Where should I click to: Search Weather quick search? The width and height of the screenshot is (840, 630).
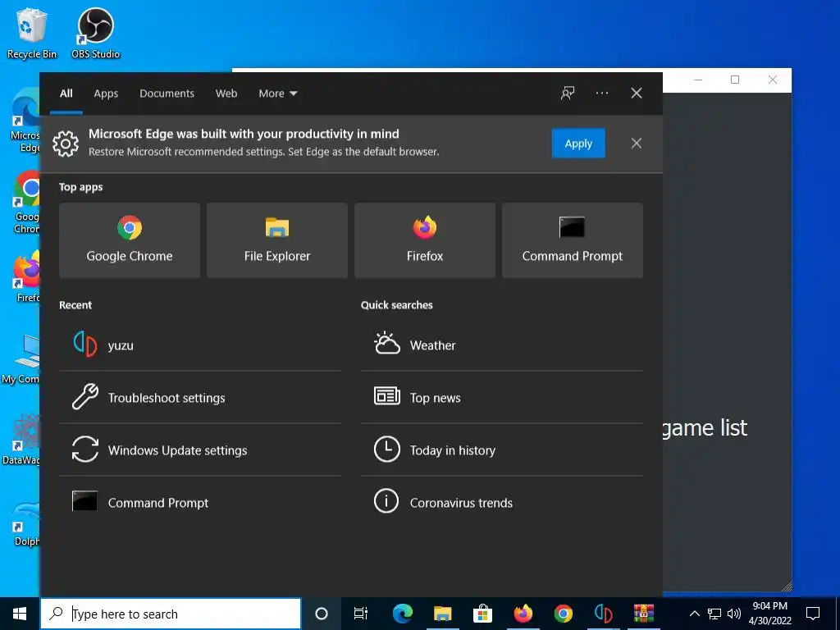(502, 345)
